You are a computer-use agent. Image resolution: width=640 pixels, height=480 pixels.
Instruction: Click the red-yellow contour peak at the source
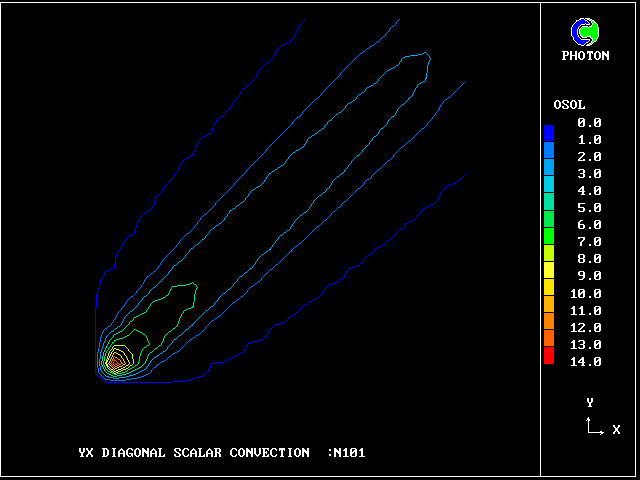(117, 359)
